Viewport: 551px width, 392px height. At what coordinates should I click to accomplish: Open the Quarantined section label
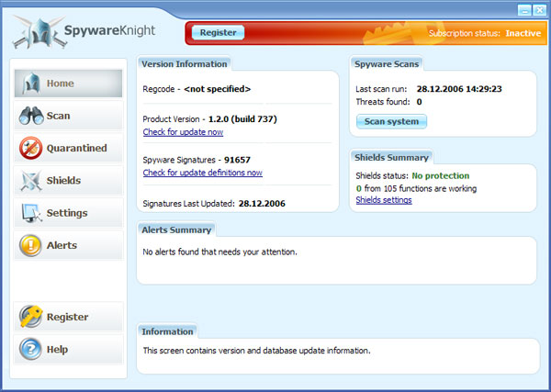[x=76, y=148]
